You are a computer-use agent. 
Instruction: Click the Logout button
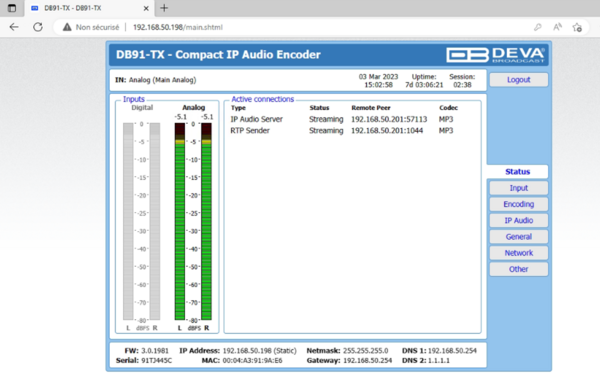click(518, 80)
